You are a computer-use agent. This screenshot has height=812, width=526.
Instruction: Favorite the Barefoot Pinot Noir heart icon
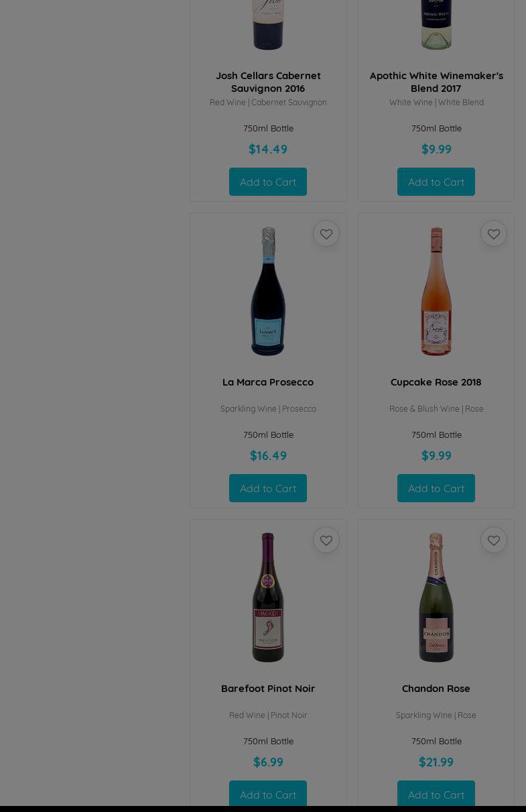click(326, 540)
